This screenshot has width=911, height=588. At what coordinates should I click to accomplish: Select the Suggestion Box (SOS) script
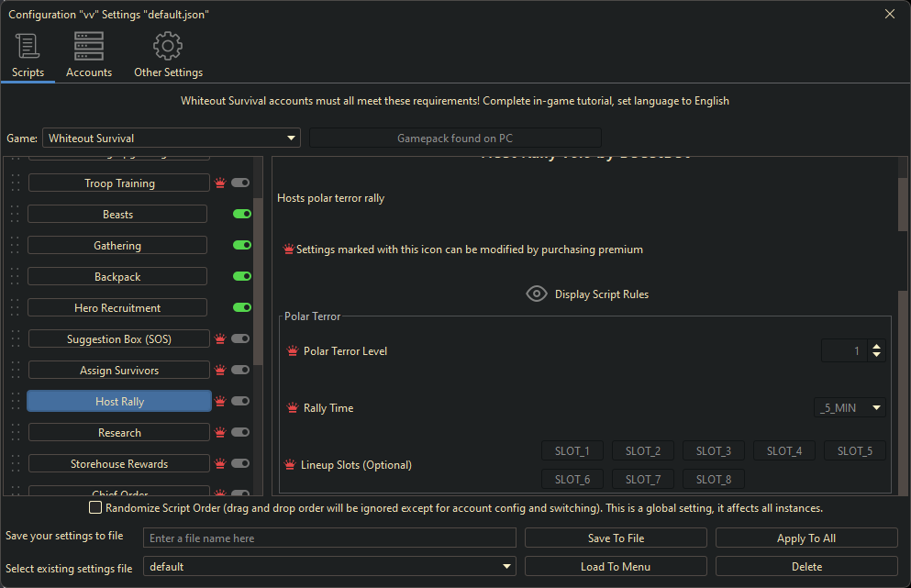[x=119, y=338]
